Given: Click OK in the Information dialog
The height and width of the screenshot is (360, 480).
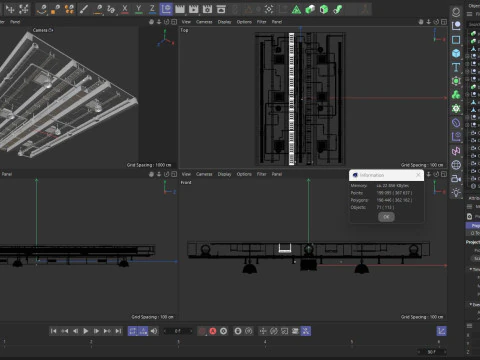Looking at the screenshot, I should (x=386, y=217).
